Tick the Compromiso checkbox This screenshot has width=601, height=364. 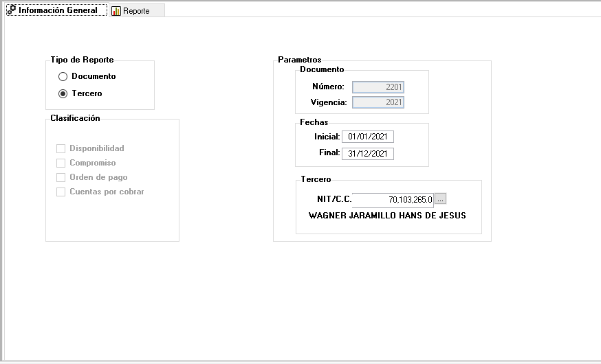[61, 163]
